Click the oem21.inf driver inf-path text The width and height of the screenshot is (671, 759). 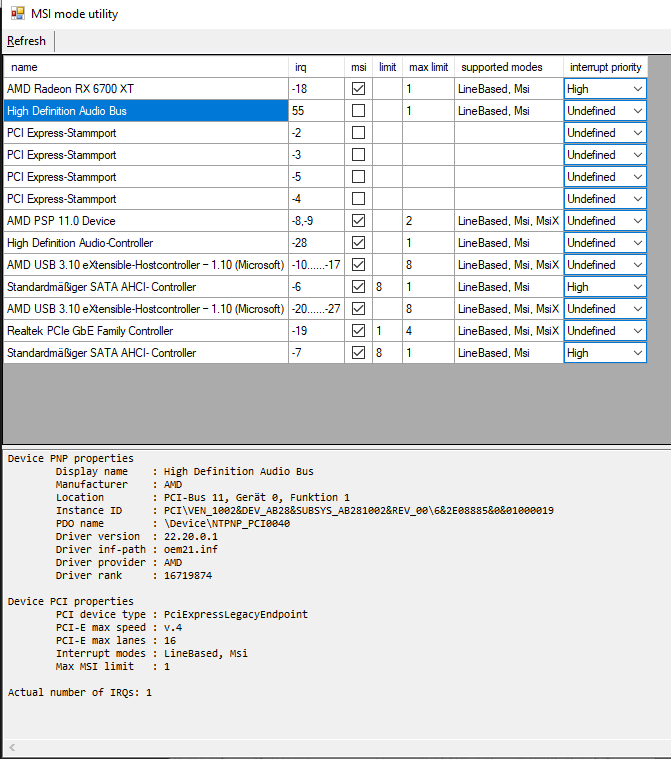[191, 549]
